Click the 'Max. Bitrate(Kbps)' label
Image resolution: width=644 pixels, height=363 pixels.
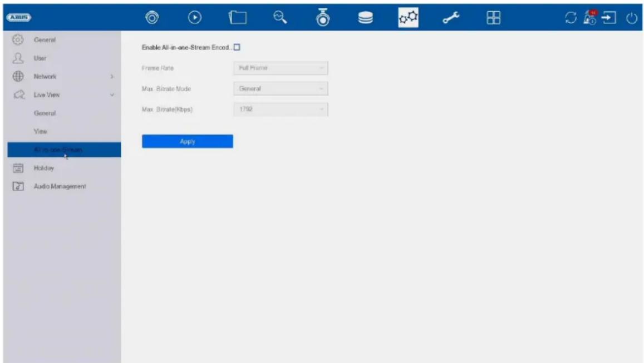167,109
